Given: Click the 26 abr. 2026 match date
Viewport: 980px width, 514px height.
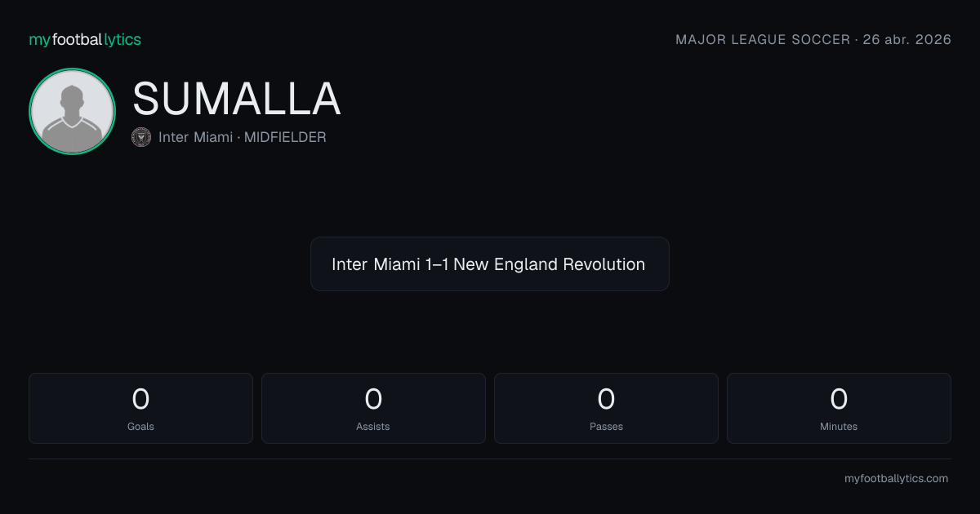Looking at the screenshot, I should tap(906, 39).
